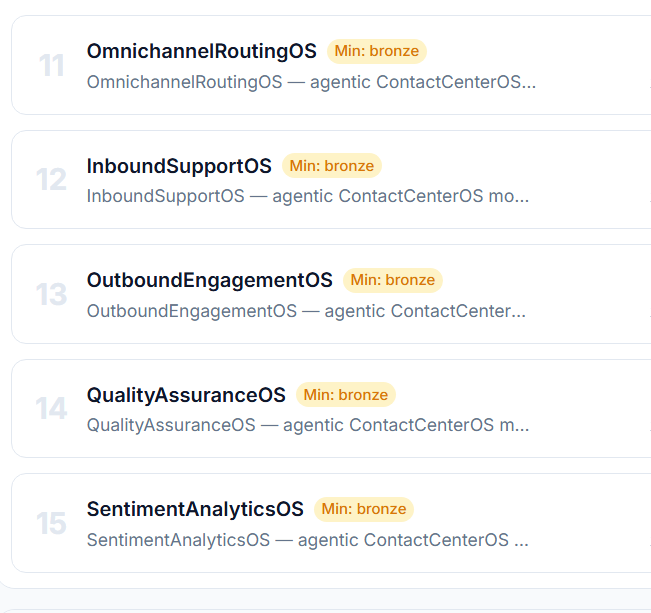651x613 pixels.
Task: Open the OutboundEngagementOS module title
Action: [210, 280]
